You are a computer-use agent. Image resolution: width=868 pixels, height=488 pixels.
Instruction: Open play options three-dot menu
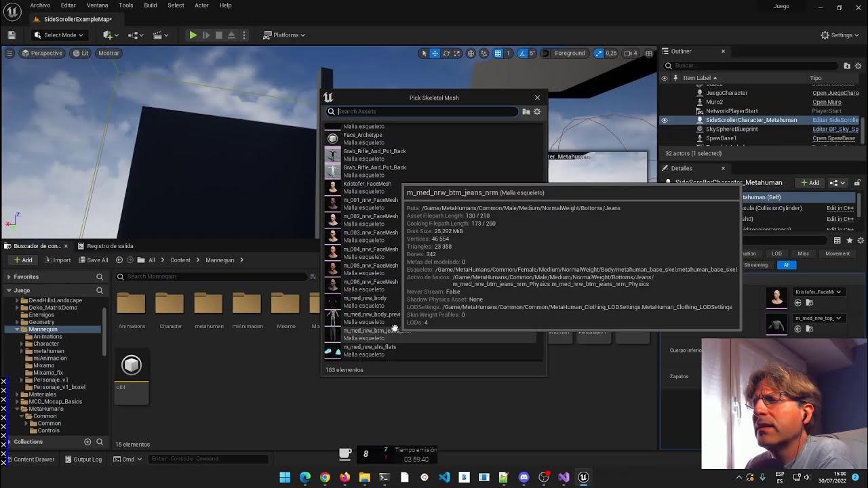click(x=244, y=35)
